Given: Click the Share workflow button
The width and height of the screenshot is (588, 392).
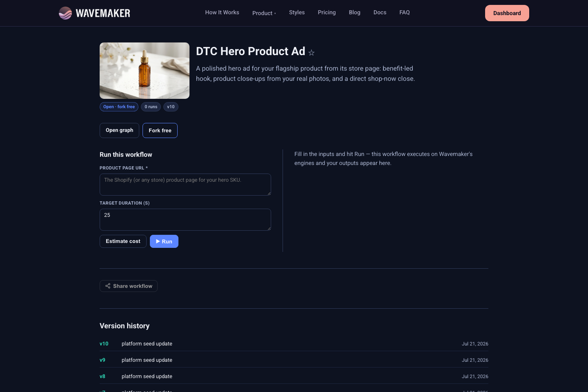Looking at the screenshot, I should pyautogui.click(x=129, y=286).
